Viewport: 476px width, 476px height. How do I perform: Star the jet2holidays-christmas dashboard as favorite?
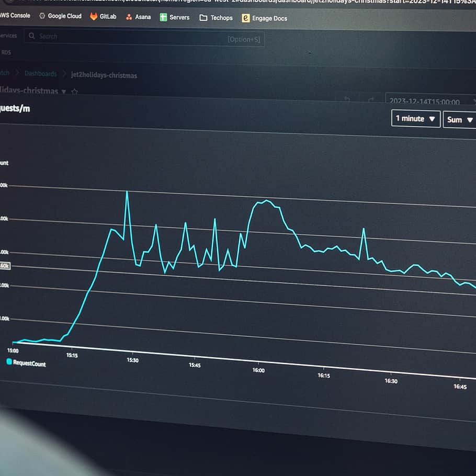click(x=75, y=90)
